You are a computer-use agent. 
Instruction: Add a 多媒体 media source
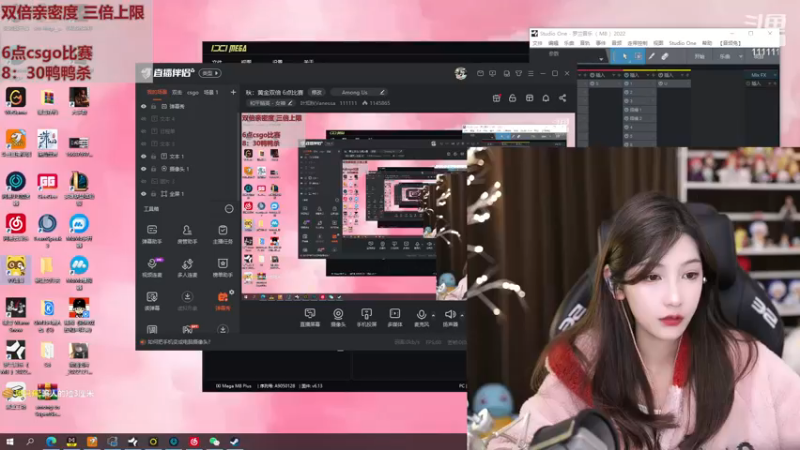(395, 317)
